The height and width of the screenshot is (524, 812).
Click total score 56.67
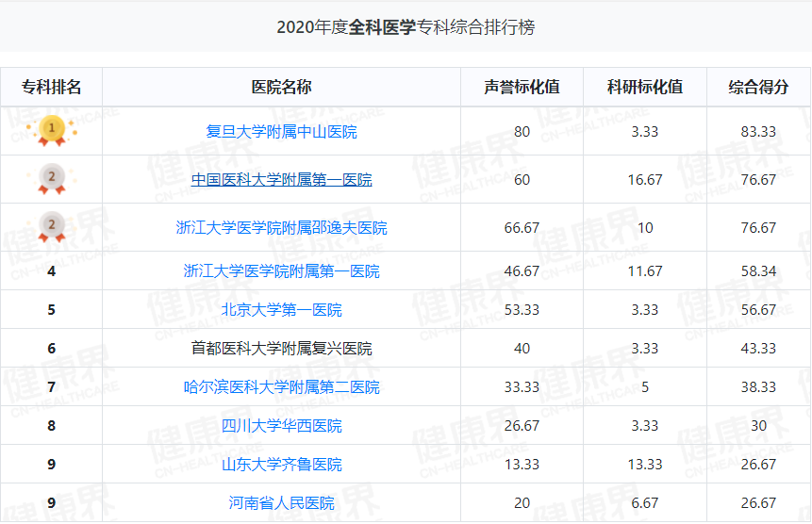pyautogui.click(x=758, y=310)
